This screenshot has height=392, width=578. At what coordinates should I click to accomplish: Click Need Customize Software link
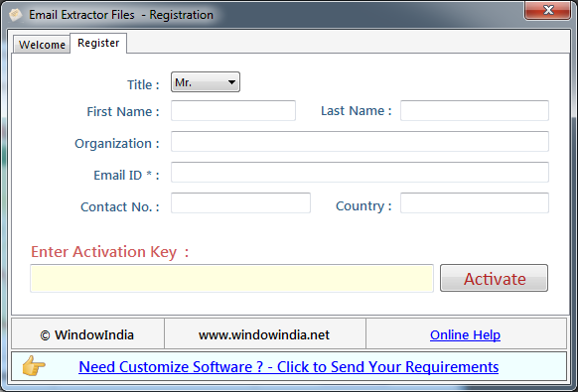pyautogui.click(x=289, y=367)
